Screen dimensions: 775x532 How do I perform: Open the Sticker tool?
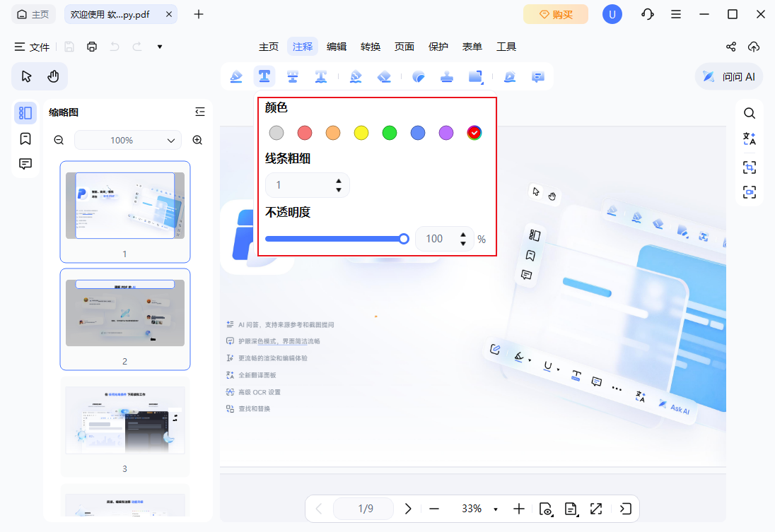[x=419, y=76]
